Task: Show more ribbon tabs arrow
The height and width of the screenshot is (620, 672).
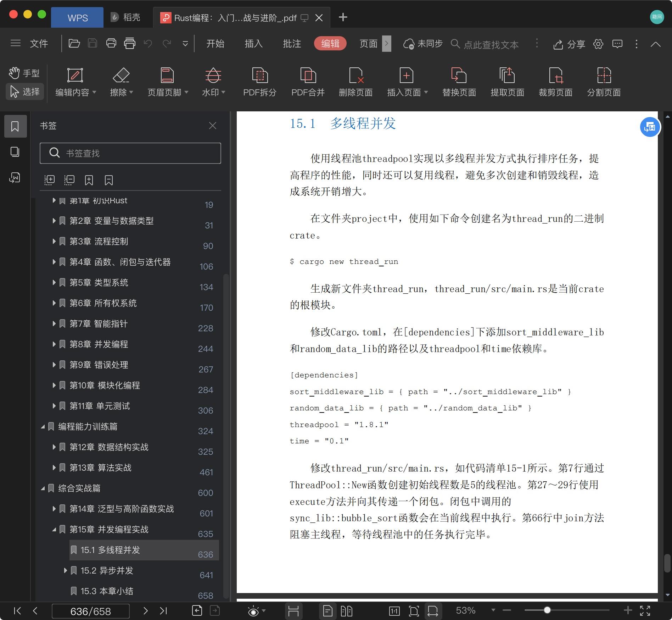Action: click(387, 43)
